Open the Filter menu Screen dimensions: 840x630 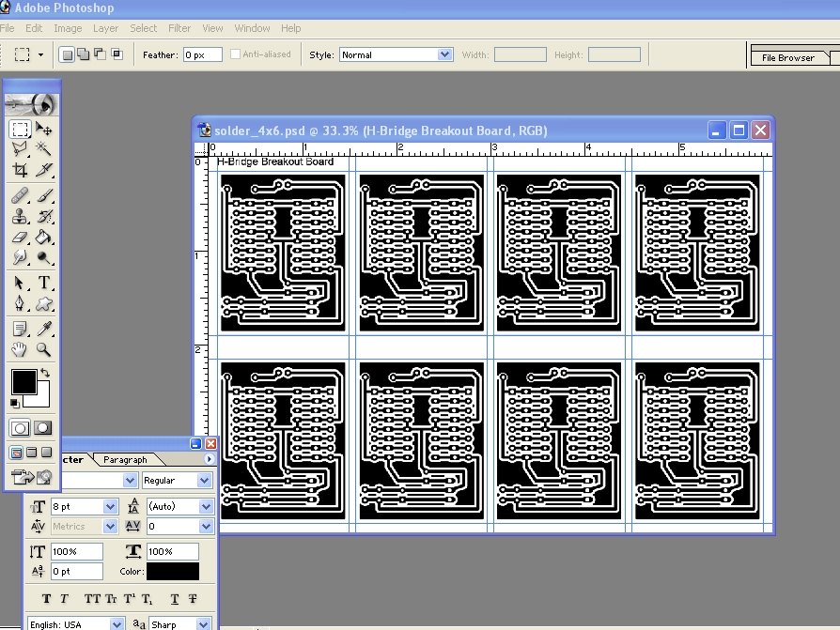pos(179,28)
